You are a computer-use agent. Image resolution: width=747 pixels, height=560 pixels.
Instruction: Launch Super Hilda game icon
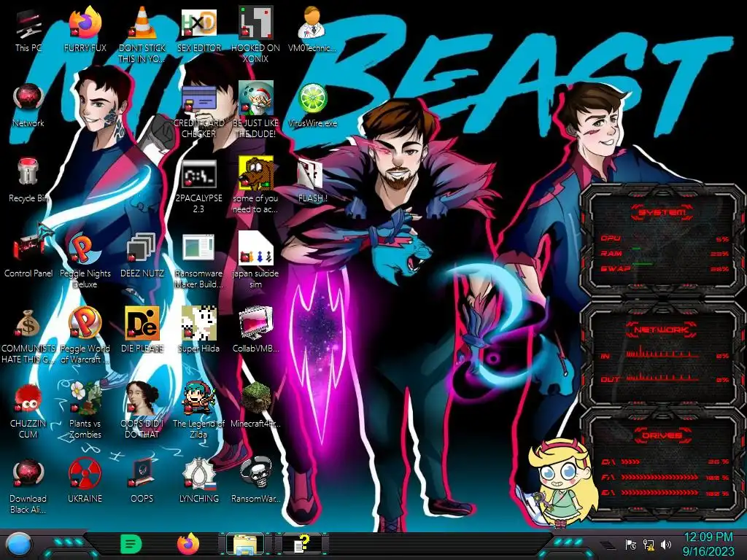click(198, 331)
